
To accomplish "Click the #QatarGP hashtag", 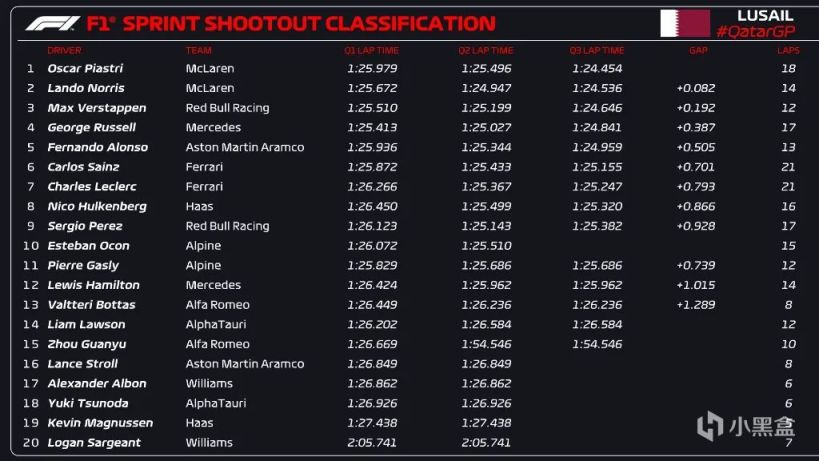I will coord(750,32).
